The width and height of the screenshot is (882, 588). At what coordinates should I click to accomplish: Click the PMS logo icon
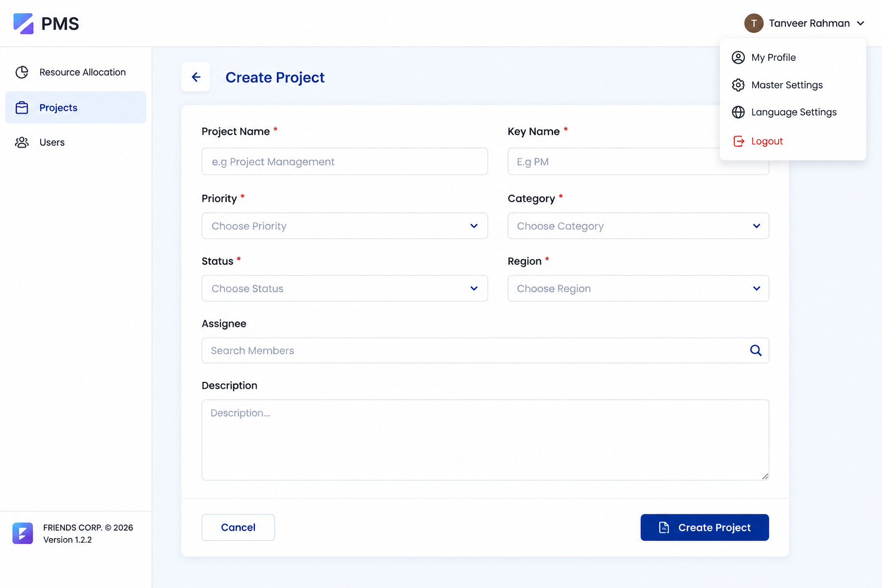point(24,24)
